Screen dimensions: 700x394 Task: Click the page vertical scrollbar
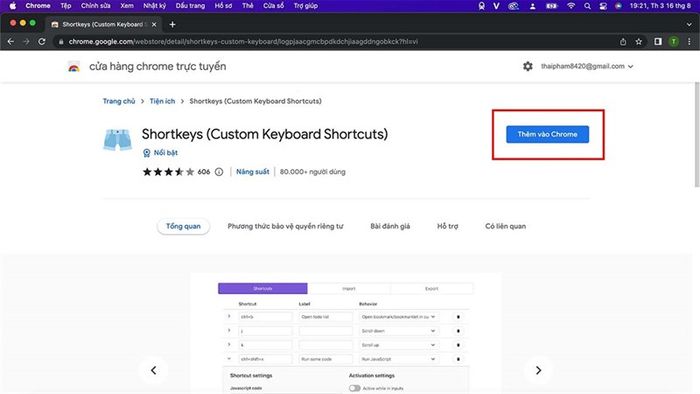(697, 134)
